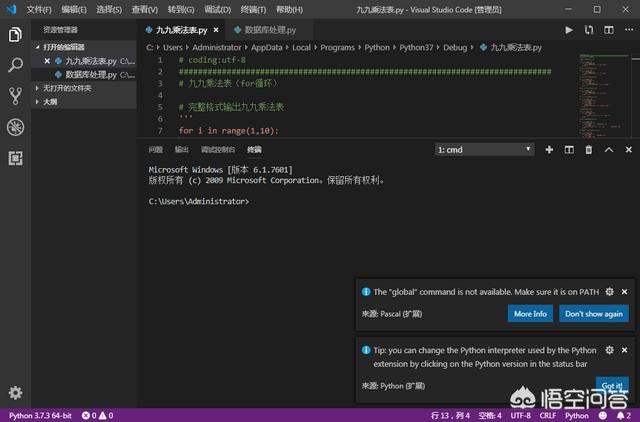This screenshot has height=422, width=640.
Task: Open the 编辑(E) menu
Action: [x=74, y=9]
